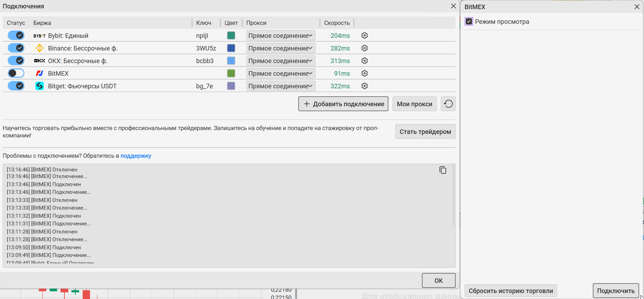
Task: Click the Bitget exchange logo
Action: point(40,86)
